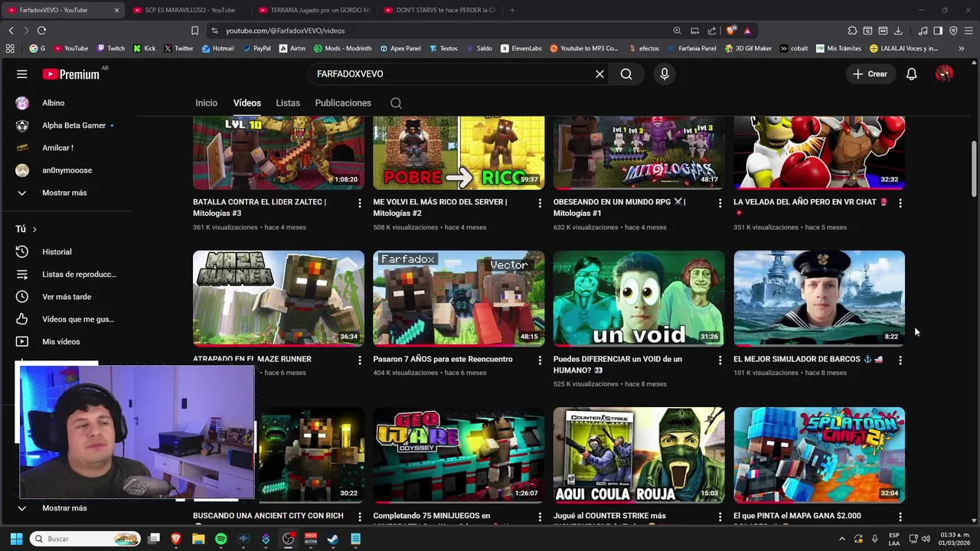Expand subscriptions with Mostrar más
Screen dimensions: 980x551
tap(66, 193)
